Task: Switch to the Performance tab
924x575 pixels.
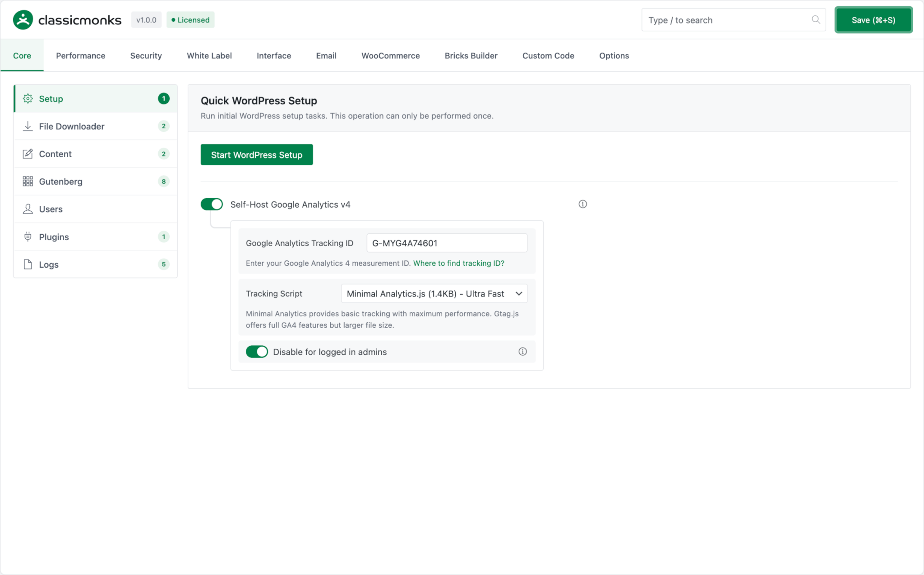Action: coord(81,56)
